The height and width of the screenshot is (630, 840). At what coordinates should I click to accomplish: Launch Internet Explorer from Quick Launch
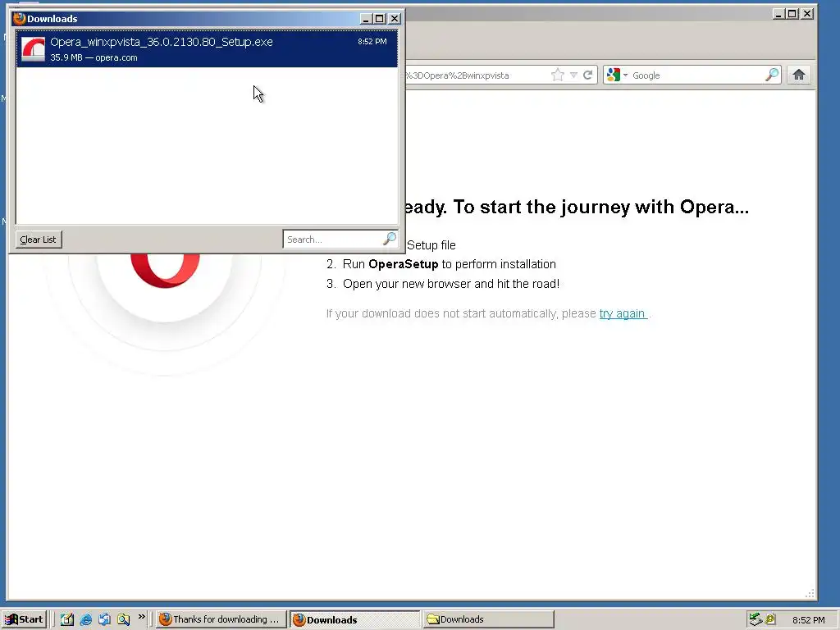click(85, 619)
